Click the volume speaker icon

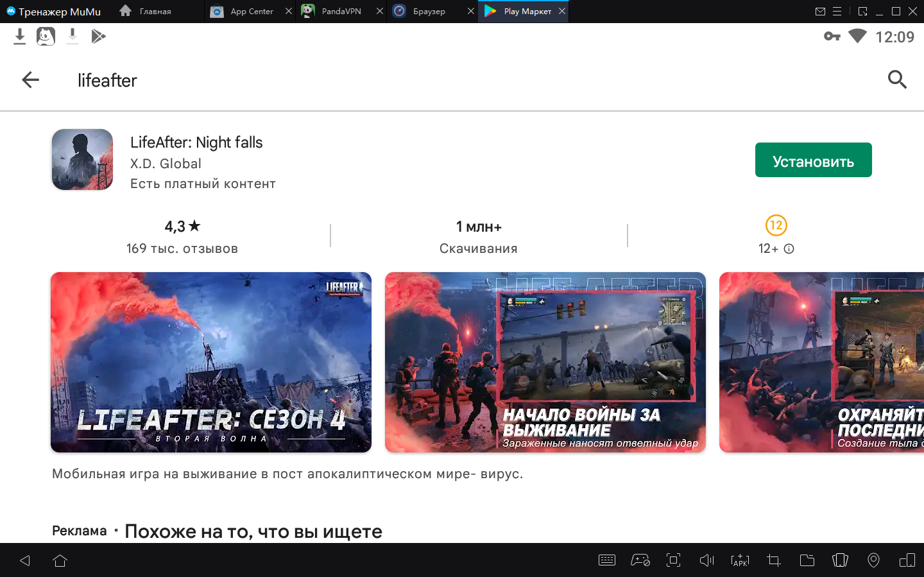[x=706, y=560]
